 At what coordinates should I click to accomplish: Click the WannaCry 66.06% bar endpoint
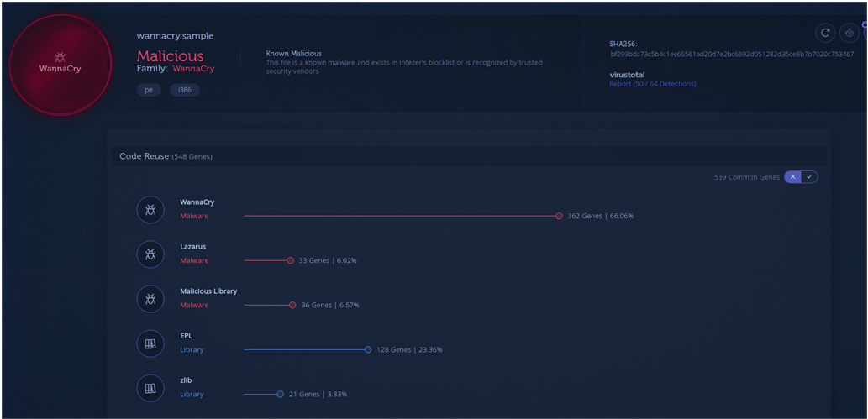coord(559,216)
